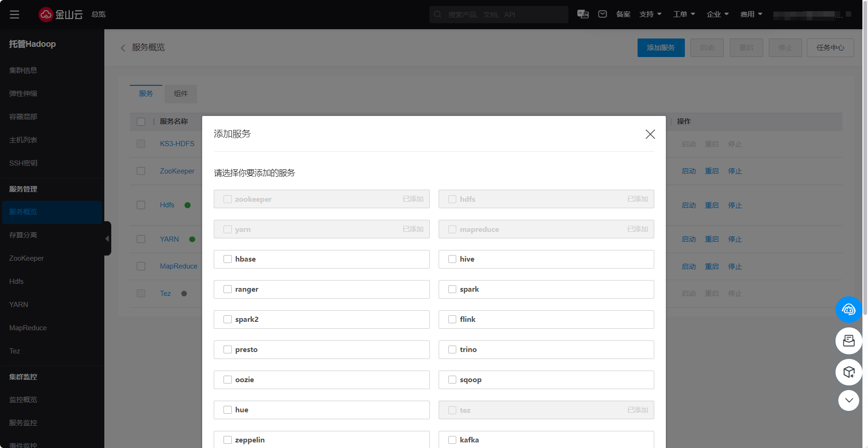Tick the spark service checkbox

coord(452,289)
